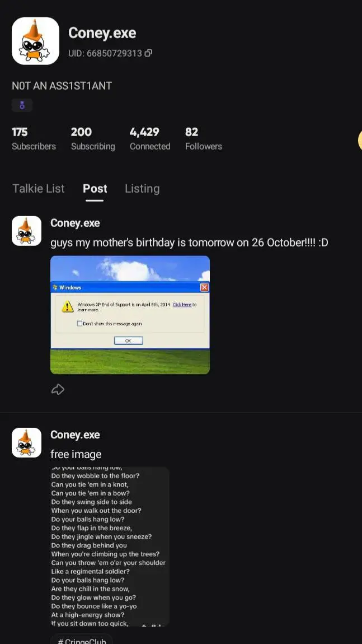Open the 82 Followers list

point(204,138)
